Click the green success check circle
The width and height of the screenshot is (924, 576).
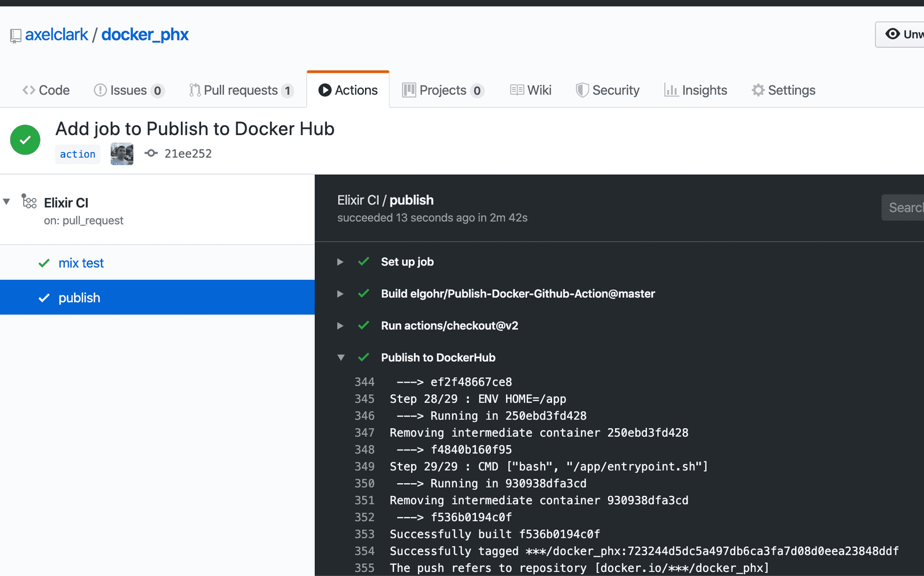point(25,140)
